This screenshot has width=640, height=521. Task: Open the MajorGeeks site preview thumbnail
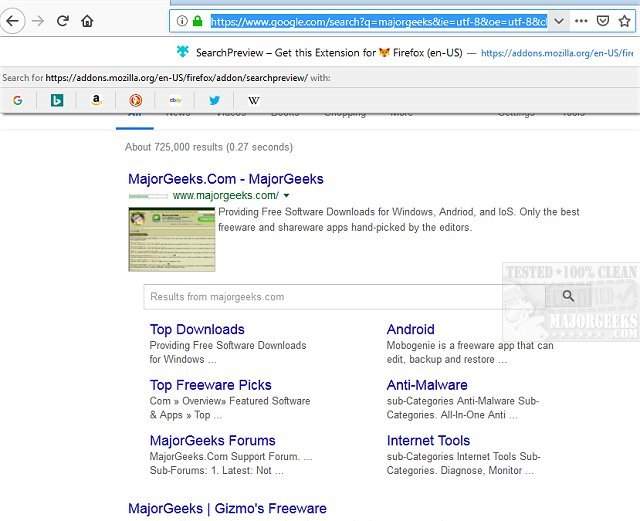click(171, 239)
